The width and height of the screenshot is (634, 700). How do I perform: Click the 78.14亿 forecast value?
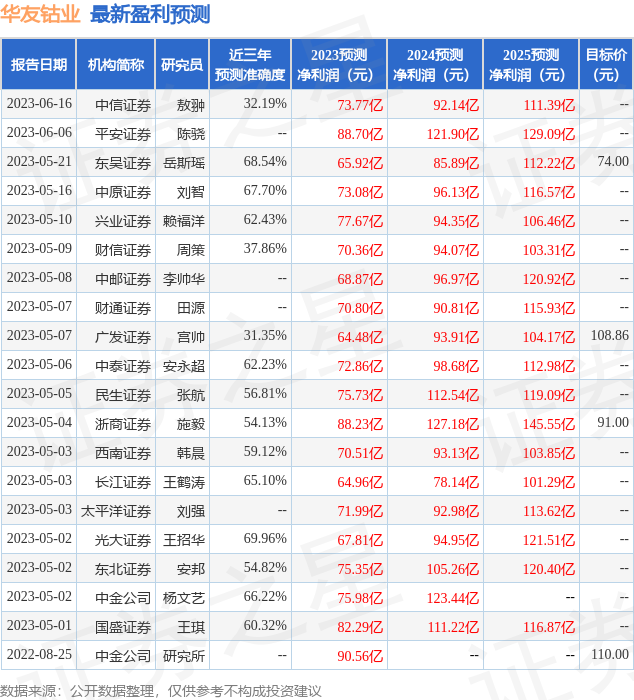click(456, 483)
